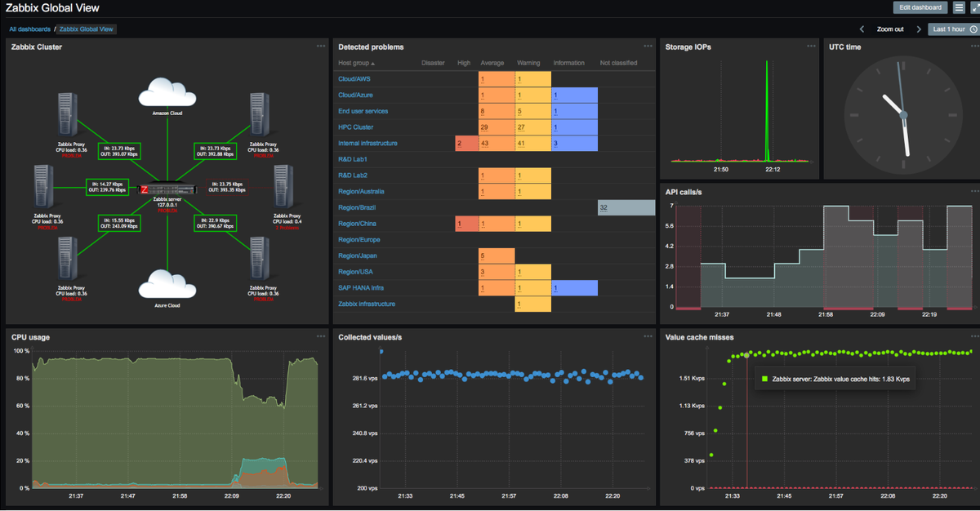Screen dimensions: 980x511
Task: Click the grey Region/Brazil not classified cell
Action: point(626,207)
